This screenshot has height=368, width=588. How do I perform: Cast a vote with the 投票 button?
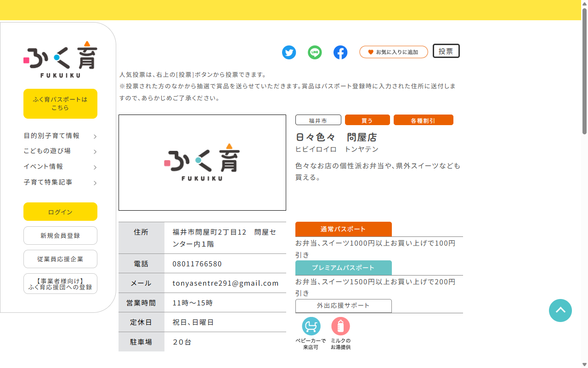point(446,51)
